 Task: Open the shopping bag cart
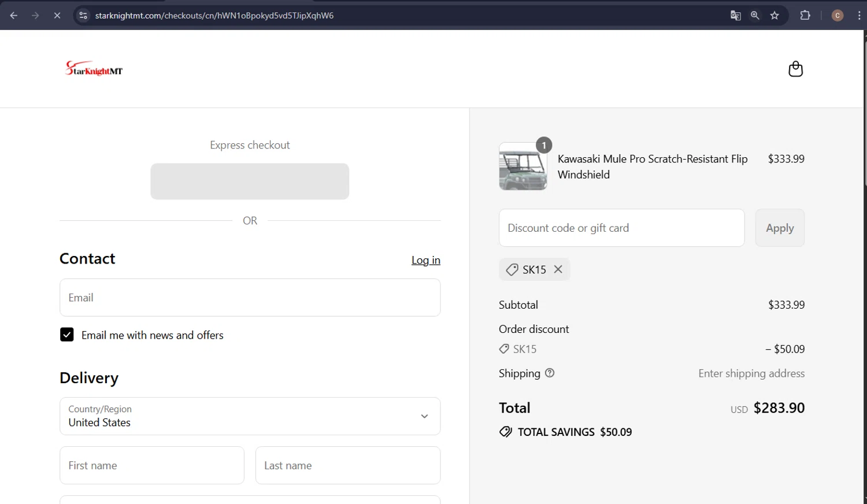coord(795,69)
